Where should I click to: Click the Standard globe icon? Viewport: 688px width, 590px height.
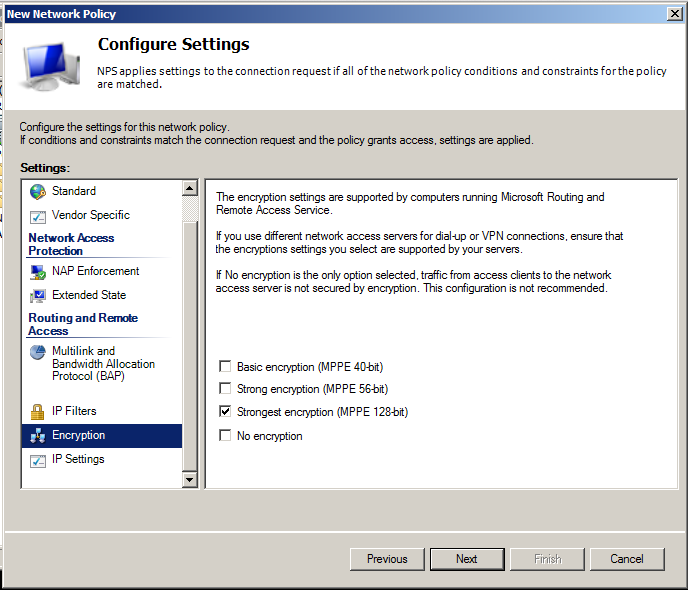click(x=38, y=191)
